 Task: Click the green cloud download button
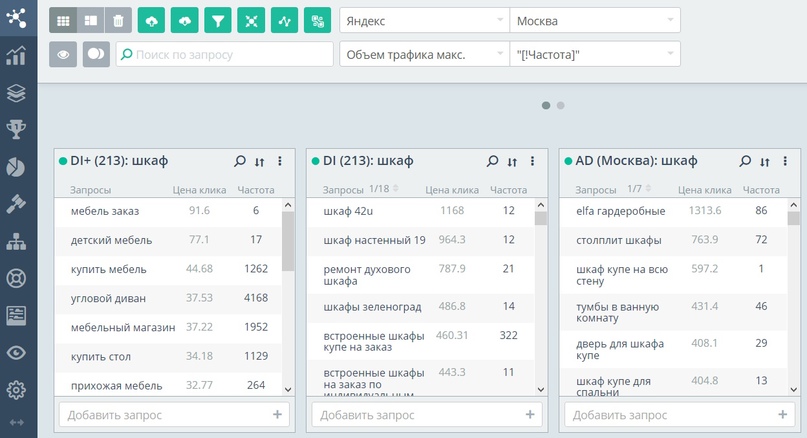click(x=184, y=21)
